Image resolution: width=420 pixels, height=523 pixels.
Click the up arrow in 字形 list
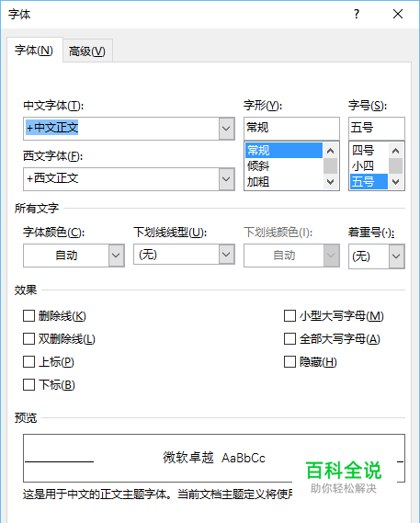(x=330, y=151)
